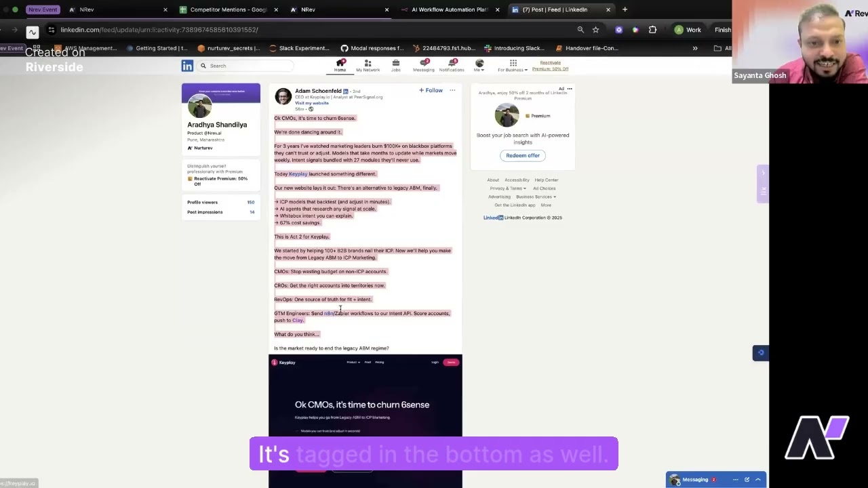Click the More footer link
The height and width of the screenshot is (488, 868).
tap(546, 205)
